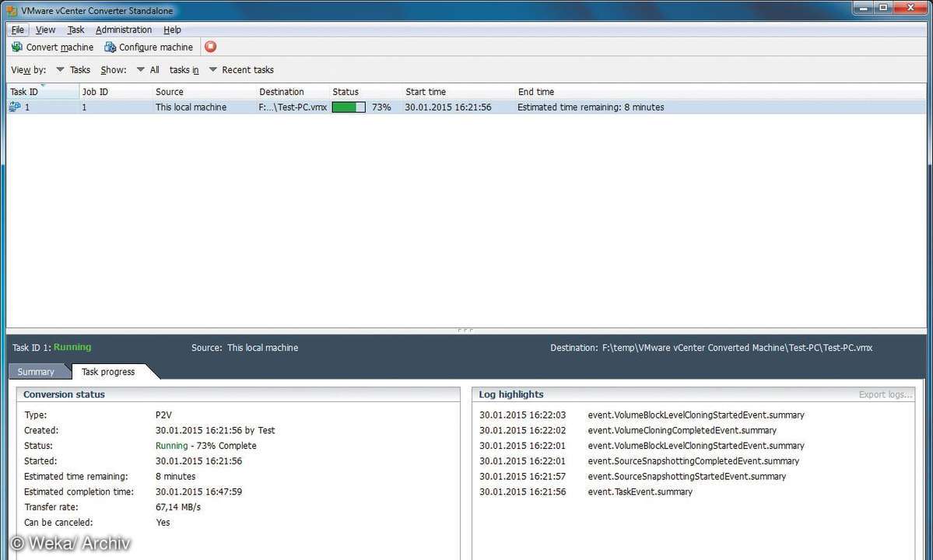Click the 'P2V' type value

(163, 415)
